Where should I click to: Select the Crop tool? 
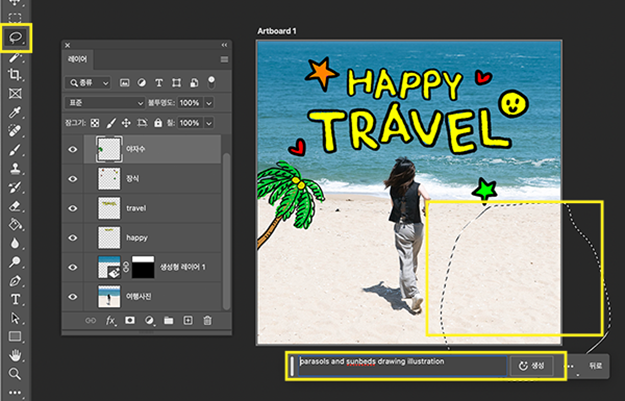tap(16, 75)
